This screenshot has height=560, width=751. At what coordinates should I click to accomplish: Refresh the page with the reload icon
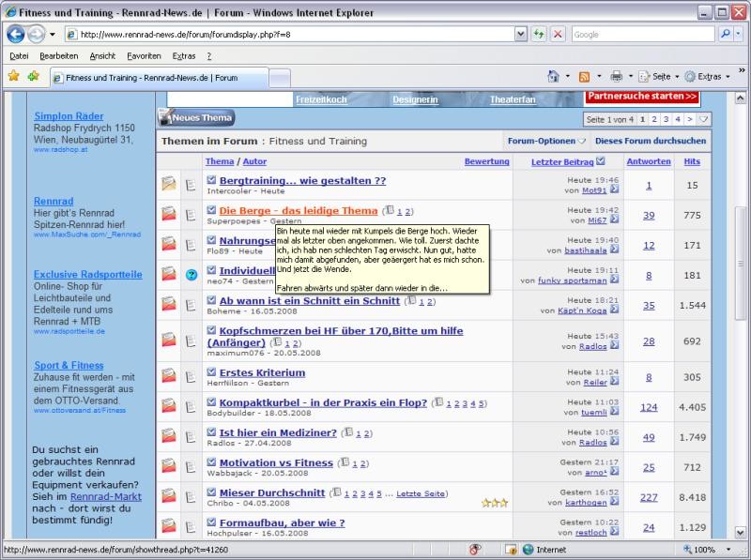[x=539, y=34]
